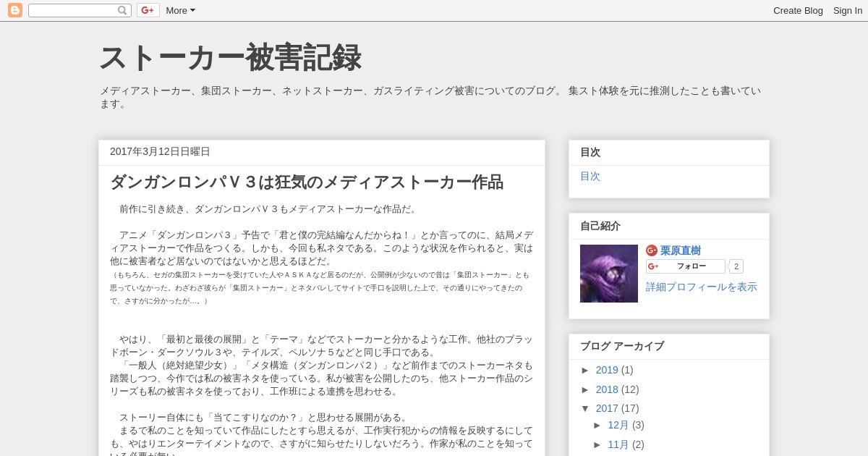Open the 目次 link in sidebar
This screenshot has width=868, height=456.
pyautogui.click(x=590, y=176)
